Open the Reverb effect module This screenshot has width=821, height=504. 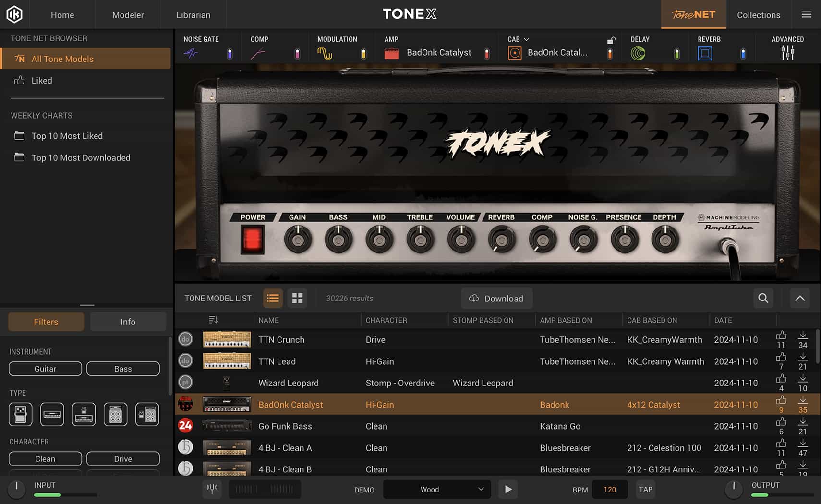point(705,53)
